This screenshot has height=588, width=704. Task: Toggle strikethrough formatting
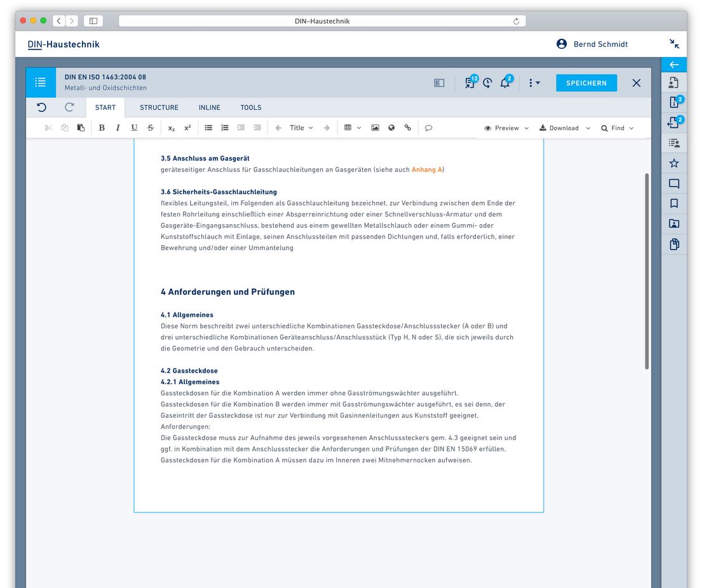coord(151,128)
